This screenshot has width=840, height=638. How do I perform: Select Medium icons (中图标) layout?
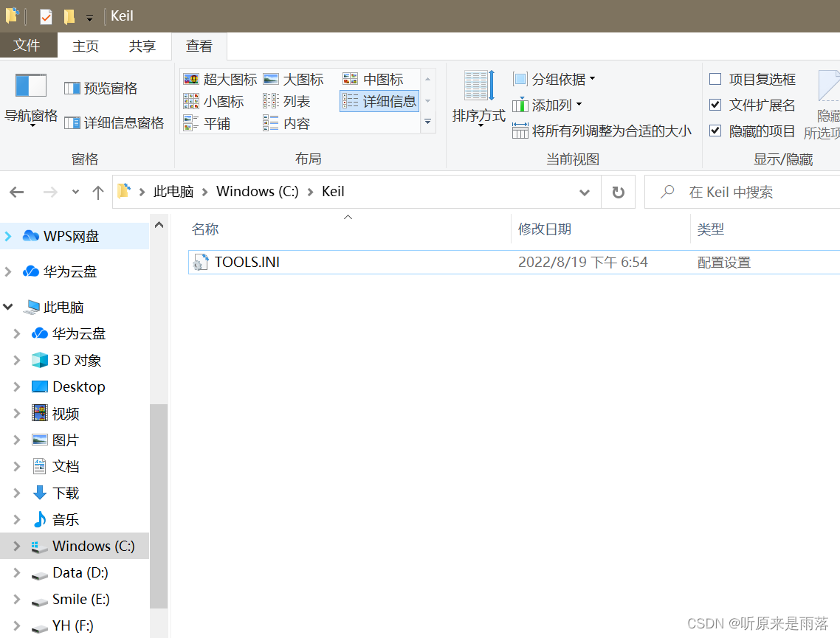click(x=373, y=79)
